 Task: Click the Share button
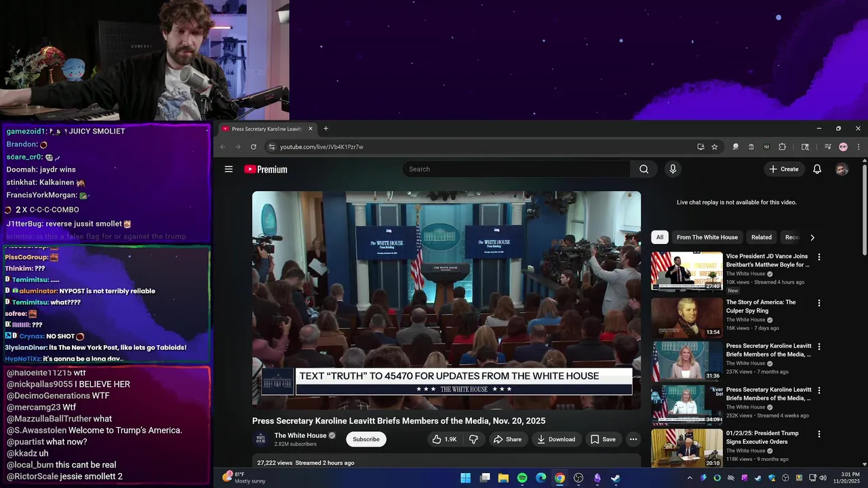coord(507,439)
